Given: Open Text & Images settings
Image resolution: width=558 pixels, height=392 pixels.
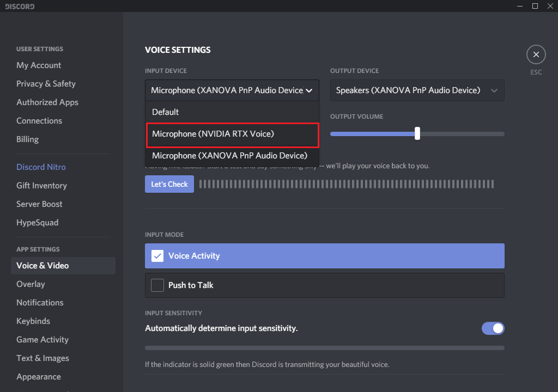Looking at the screenshot, I should [x=43, y=358].
